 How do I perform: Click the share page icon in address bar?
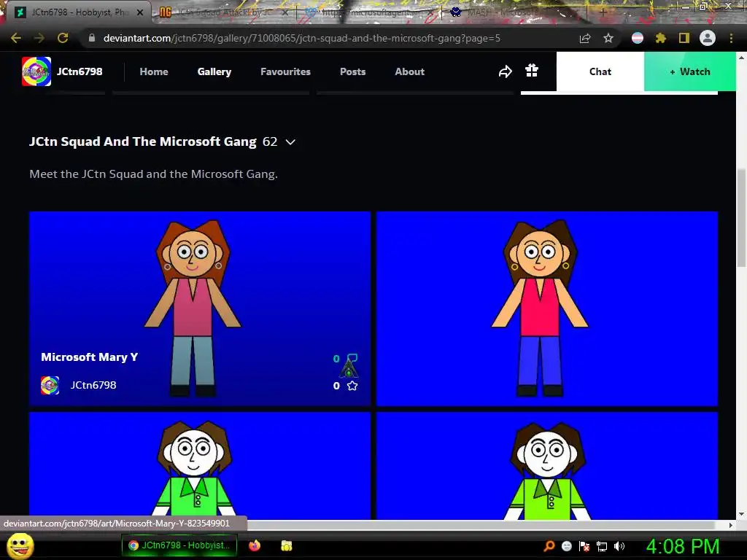(x=585, y=38)
